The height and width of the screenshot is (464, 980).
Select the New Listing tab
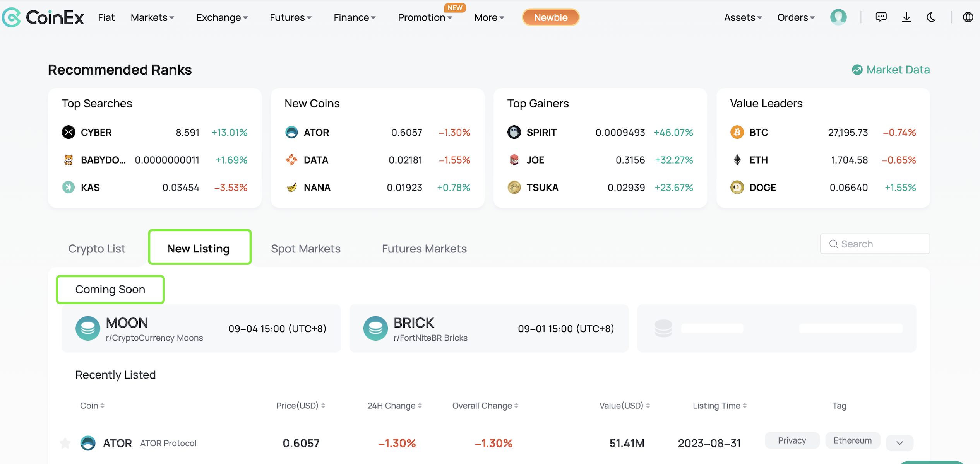click(198, 249)
